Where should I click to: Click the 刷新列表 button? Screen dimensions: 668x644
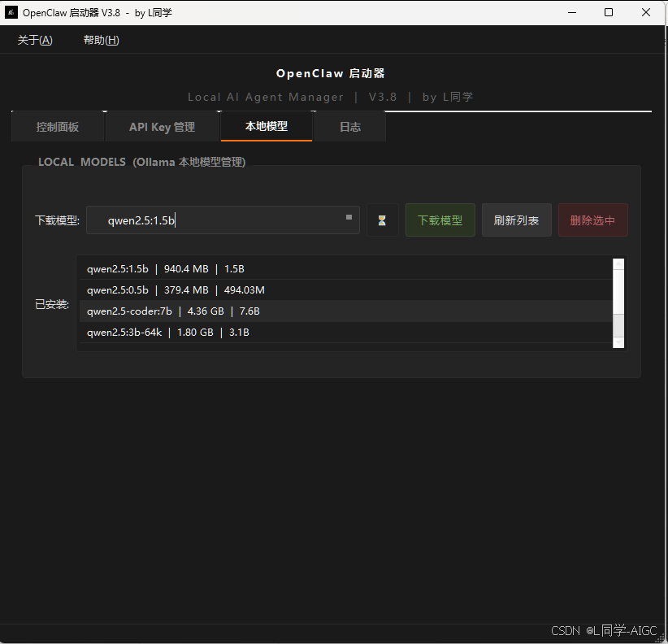(516, 220)
